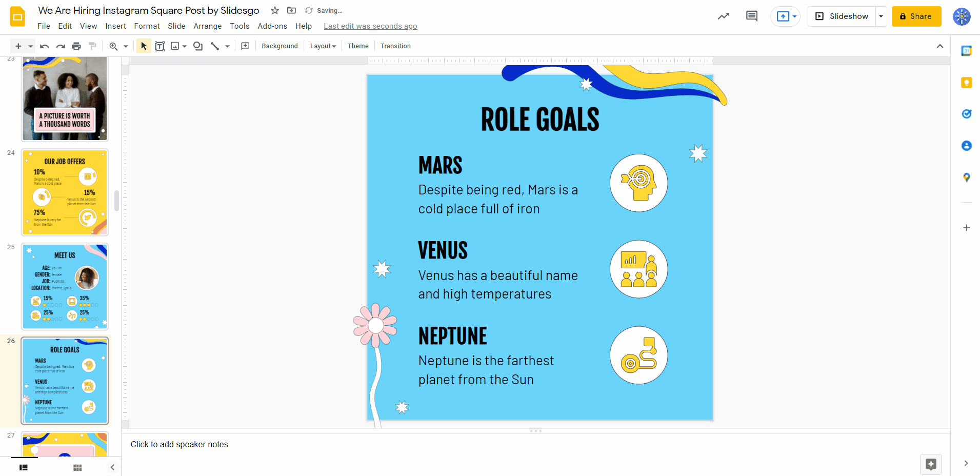Open Google Calendar side panel
The image size is (980, 476).
point(966,51)
